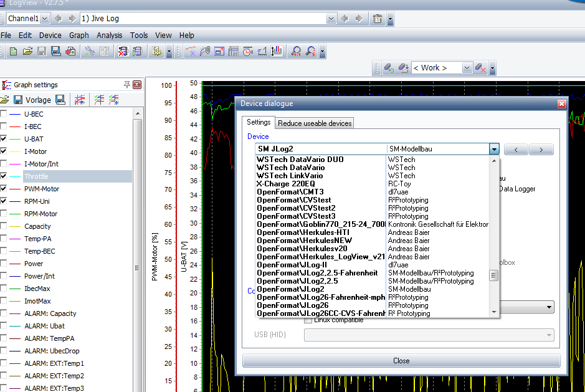
Task: Click the magnifier icon with red arrows
Action: [x=310, y=52]
